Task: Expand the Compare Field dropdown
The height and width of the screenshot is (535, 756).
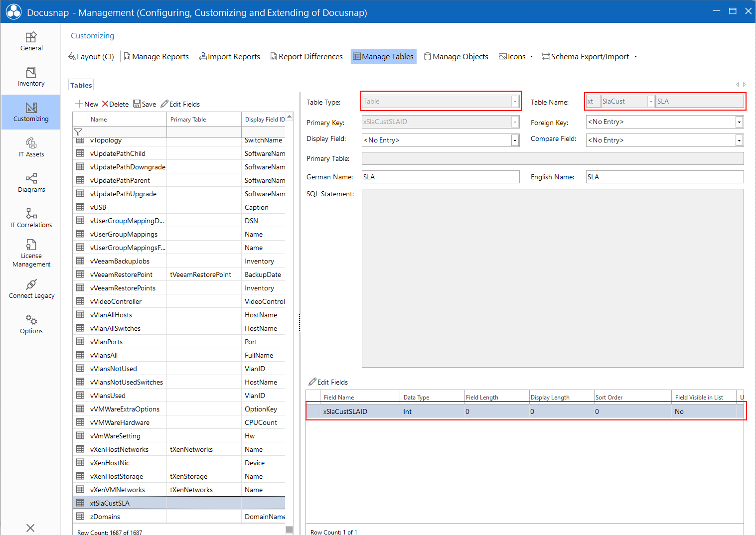Action: tap(739, 140)
